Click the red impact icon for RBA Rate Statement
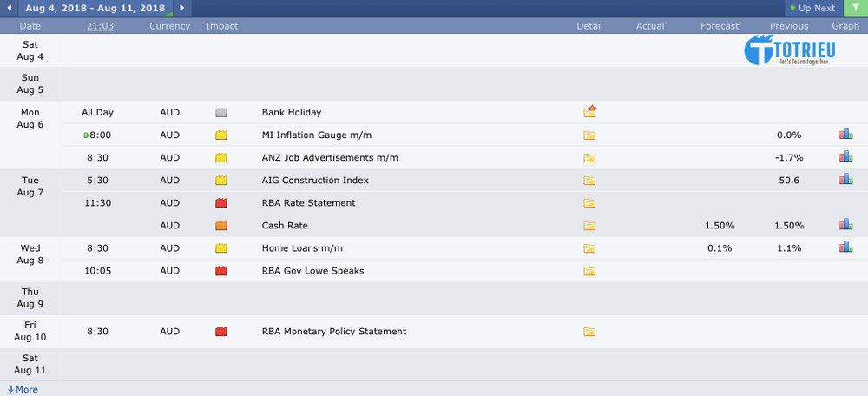This screenshot has width=868, height=396. point(220,203)
